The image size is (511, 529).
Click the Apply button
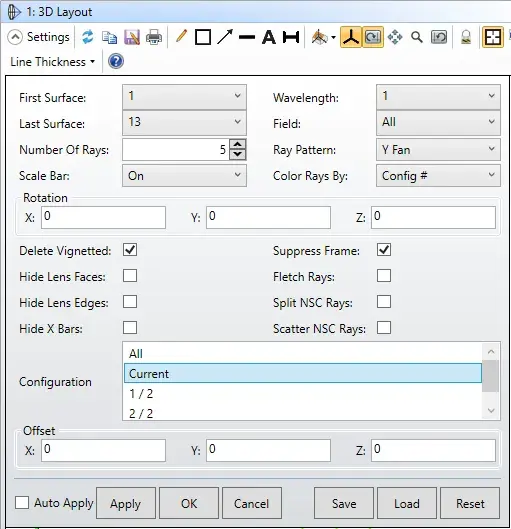coord(125,503)
